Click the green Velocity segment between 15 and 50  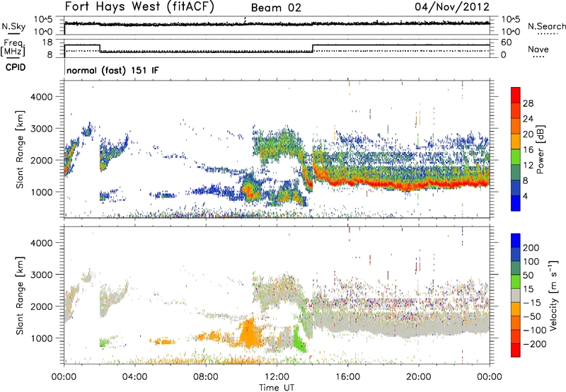pyautogui.click(x=516, y=282)
